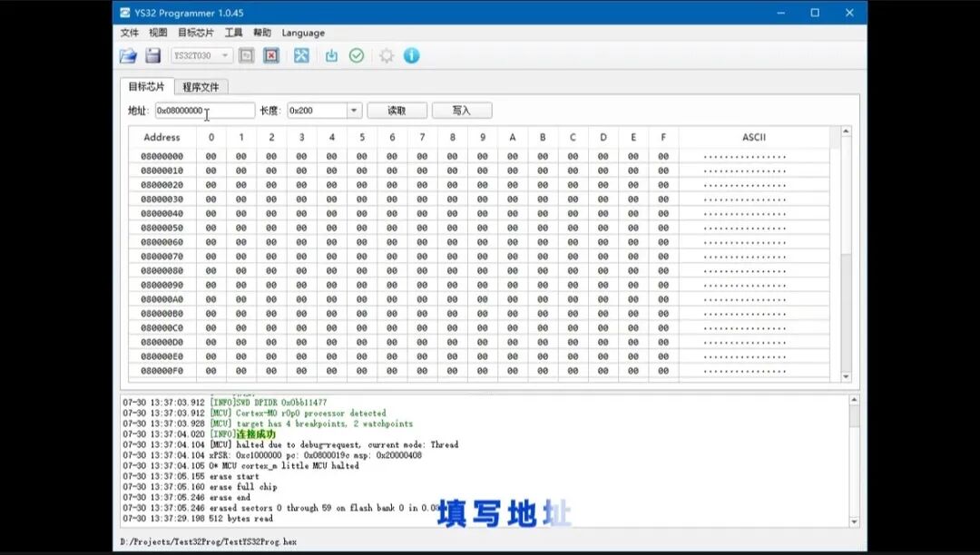Viewport: 980px width, 555px height.
Task: Click the YS32 Programmer title bar app icon
Action: [x=125, y=13]
